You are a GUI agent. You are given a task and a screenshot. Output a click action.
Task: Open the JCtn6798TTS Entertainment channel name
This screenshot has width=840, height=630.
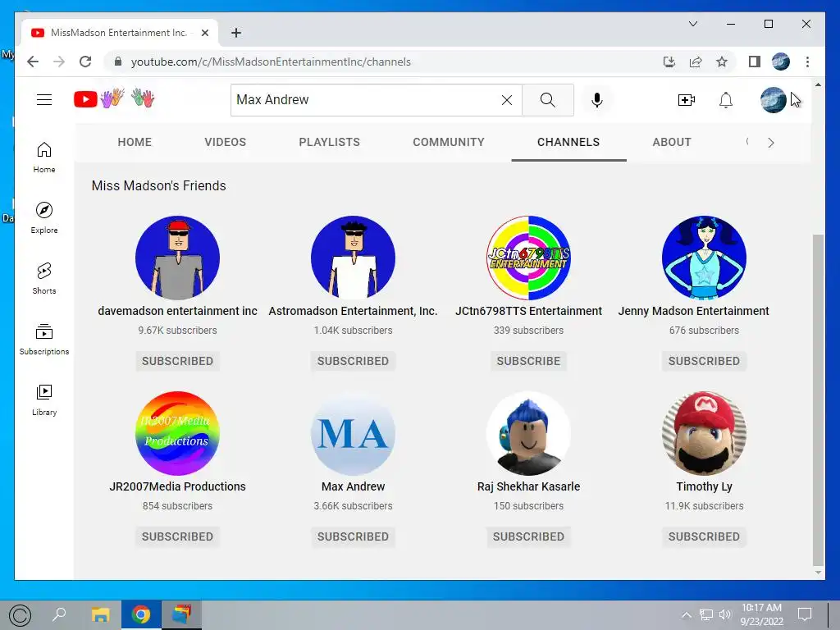(x=528, y=311)
